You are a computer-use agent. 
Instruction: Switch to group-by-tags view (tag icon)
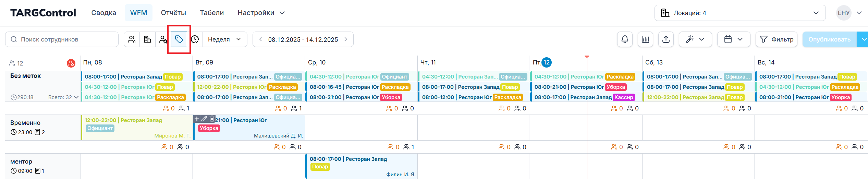tap(179, 39)
